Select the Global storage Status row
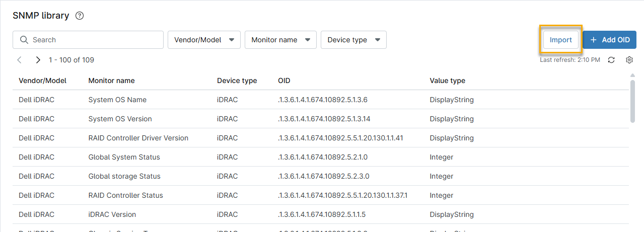 pyautogui.click(x=321, y=176)
